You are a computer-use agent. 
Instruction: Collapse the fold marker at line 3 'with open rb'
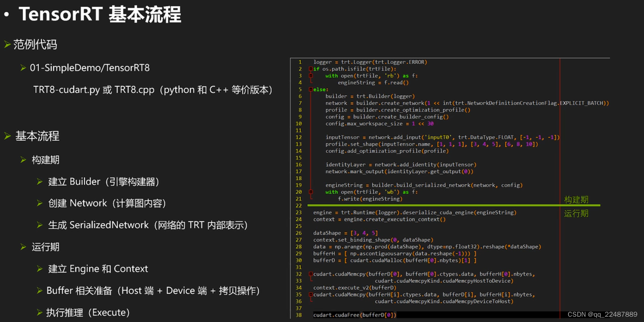(x=311, y=76)
